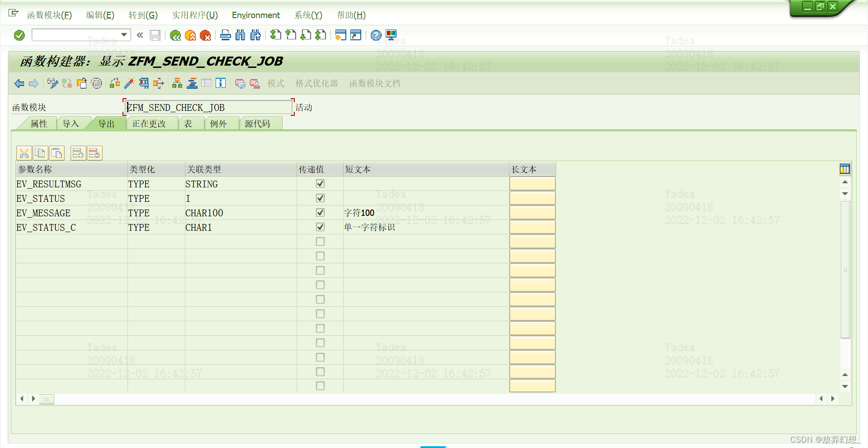868x448 pixels.
Task: Click the Copy icon above table
Action: click(x=40, y=153)
